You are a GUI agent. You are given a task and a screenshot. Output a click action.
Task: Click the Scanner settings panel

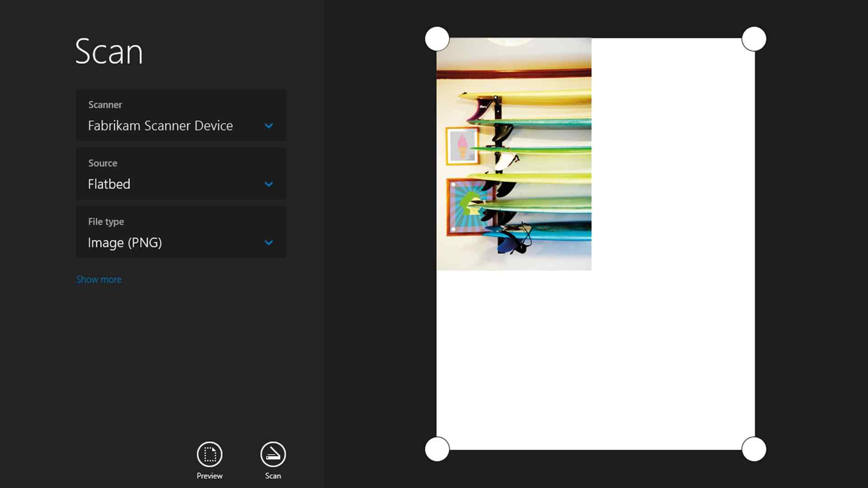pyautogui.click(x=181, y=115)
